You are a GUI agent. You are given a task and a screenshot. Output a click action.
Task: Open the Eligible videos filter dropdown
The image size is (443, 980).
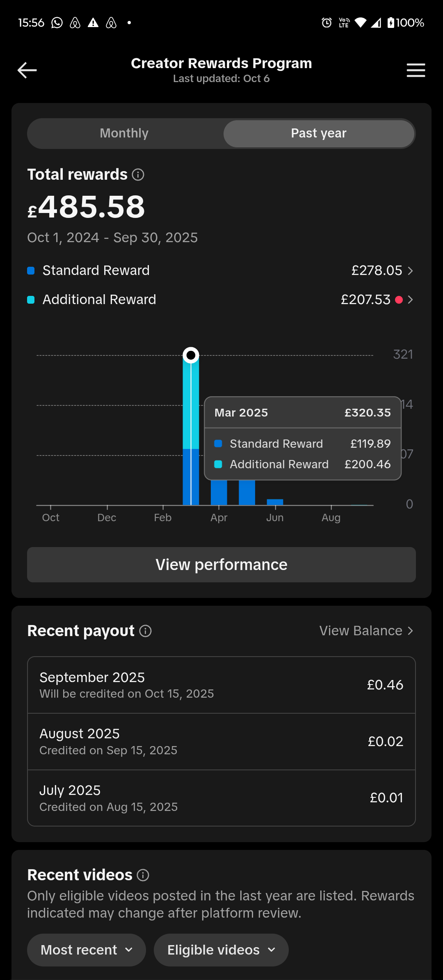point(221,950)
